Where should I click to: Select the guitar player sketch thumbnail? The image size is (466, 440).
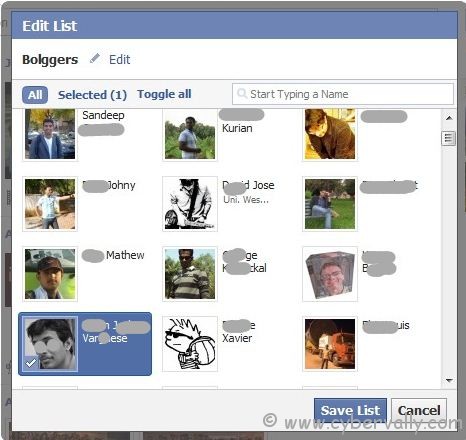click(190, 204)
